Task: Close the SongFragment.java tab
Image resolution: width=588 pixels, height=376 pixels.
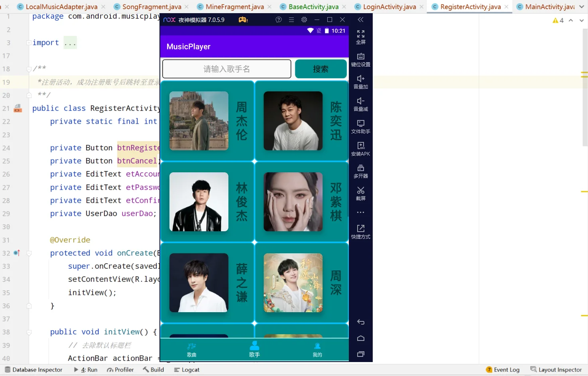Action: [187, 7]
